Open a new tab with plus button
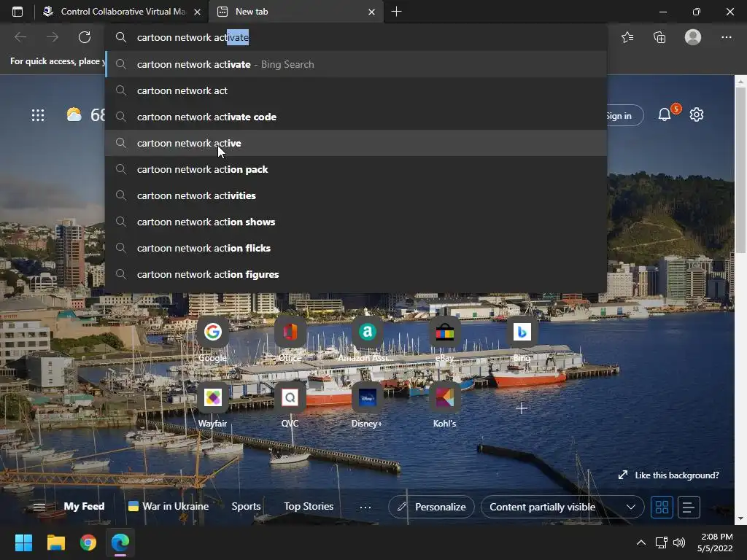 396,12
